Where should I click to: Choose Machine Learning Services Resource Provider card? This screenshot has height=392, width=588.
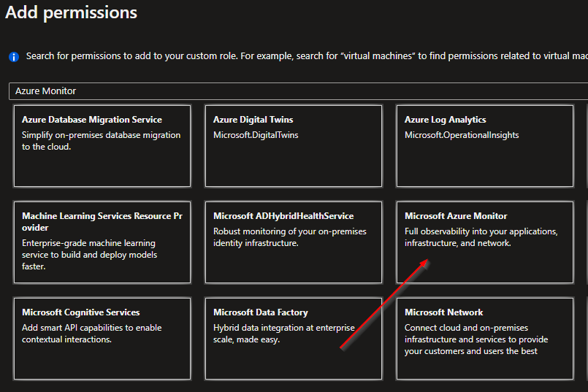102,242
